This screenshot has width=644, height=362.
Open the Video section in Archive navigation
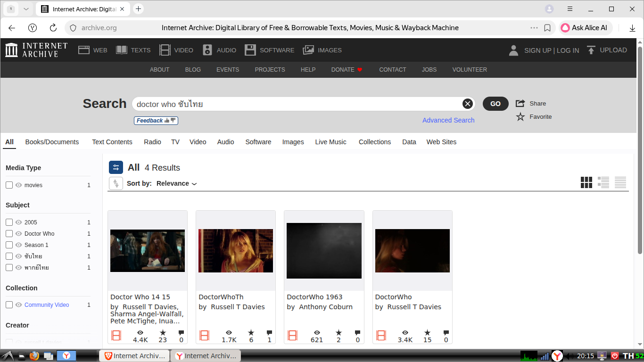coord(176,50)
